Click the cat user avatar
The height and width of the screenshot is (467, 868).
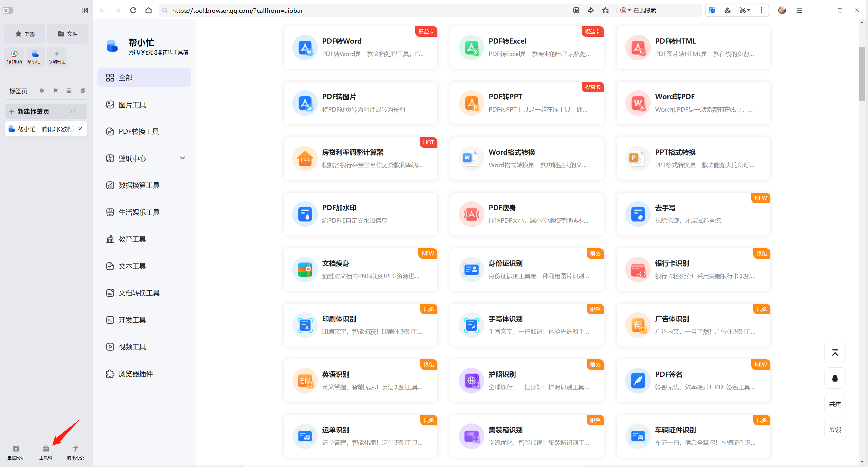[x=782, y=11]
